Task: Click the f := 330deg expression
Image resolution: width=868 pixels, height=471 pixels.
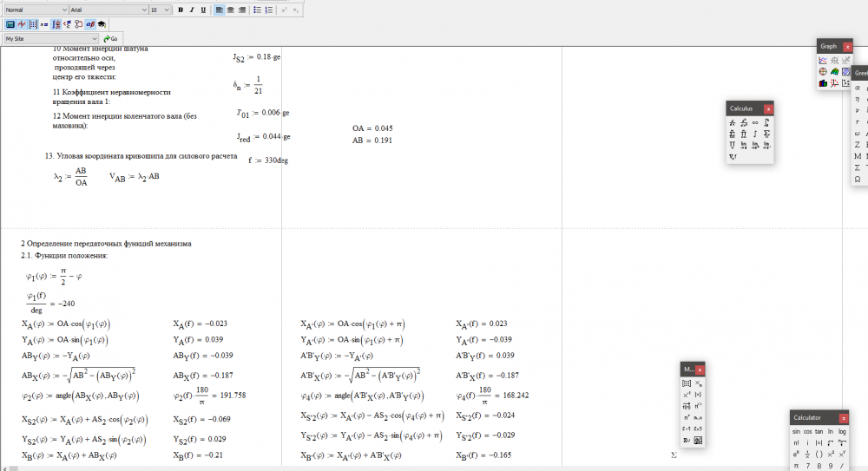Action: [x=268, y=160]
